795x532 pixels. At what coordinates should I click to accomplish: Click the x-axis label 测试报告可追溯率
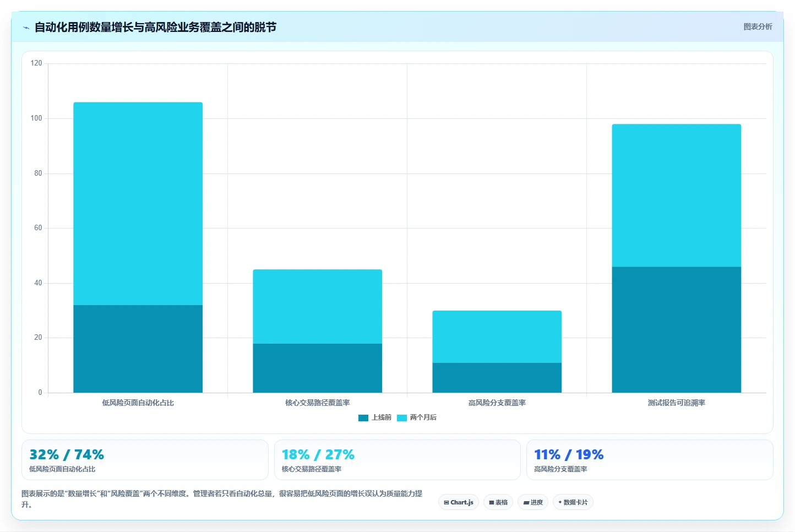pos(676,403)
